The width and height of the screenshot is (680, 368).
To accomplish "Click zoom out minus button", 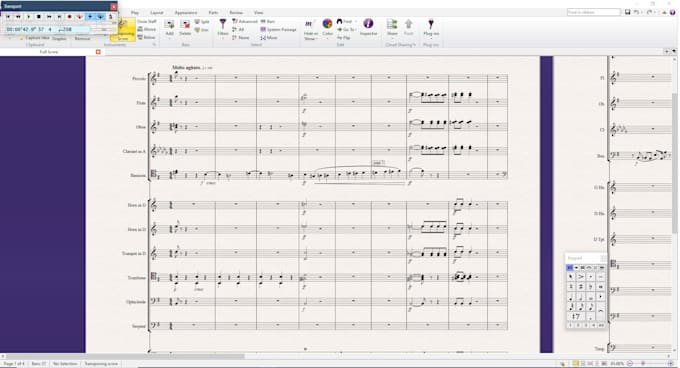I will 630,364.
